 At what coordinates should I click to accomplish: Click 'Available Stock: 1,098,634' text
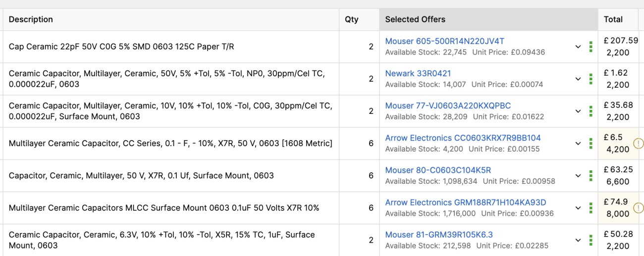coord(431,181)
